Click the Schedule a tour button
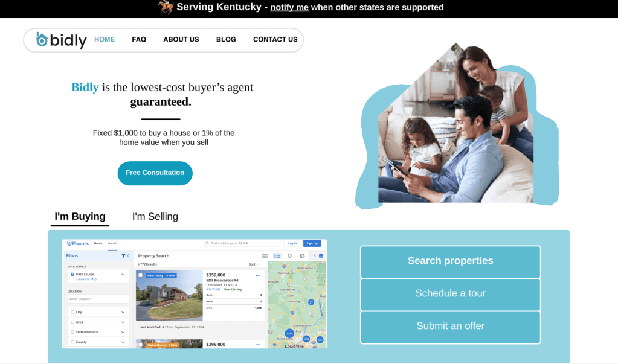Viewport: 618px width, 364px height. click(451, 293)
